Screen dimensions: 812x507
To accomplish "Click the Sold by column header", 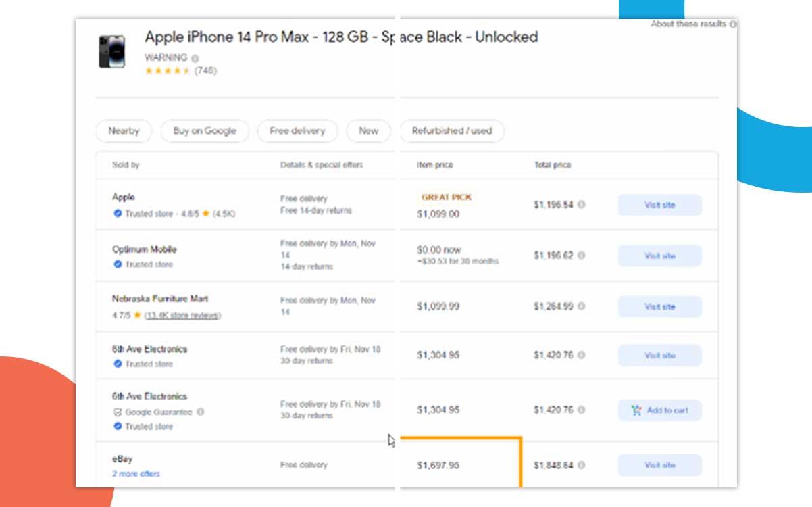I will (126, 165).
